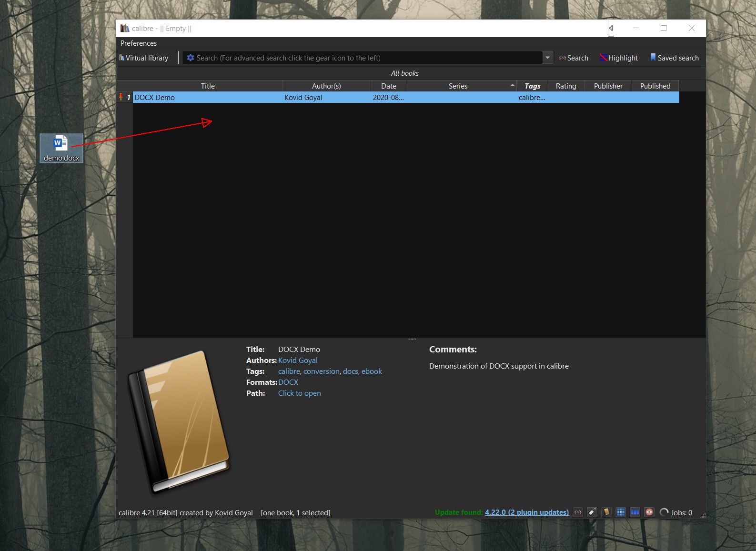Toggle the Cover browser icon
This screenshot has height=551, width=756.
pyautogui.click(x=635, y=512)
